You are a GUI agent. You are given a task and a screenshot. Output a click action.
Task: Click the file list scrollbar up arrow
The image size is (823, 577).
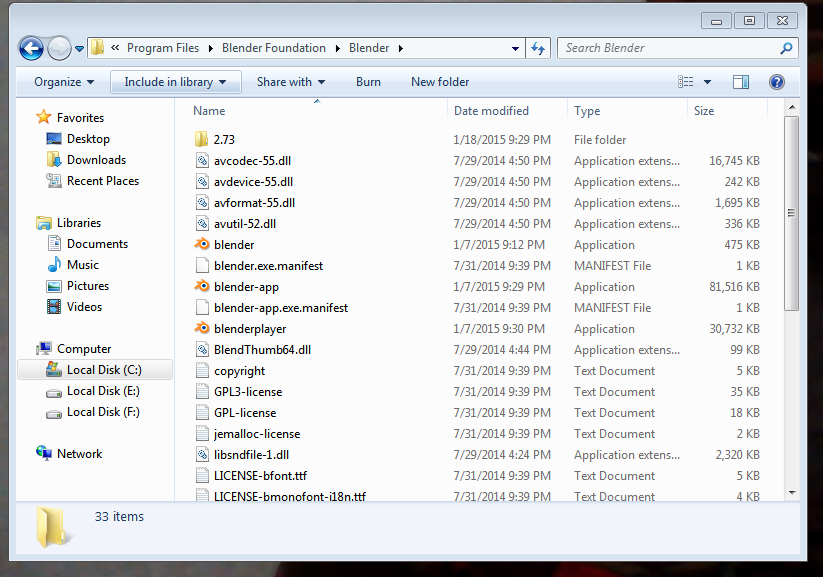click(792, 107)
